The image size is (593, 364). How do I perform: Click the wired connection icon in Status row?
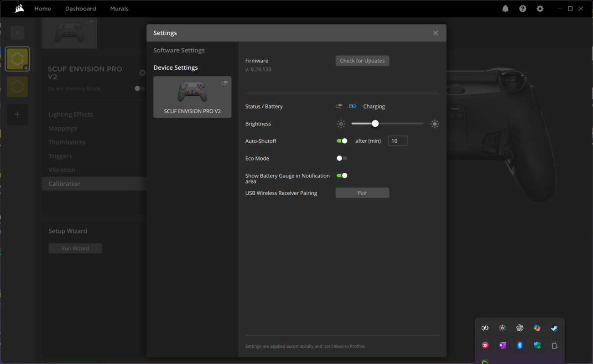(x=339, y=106)
